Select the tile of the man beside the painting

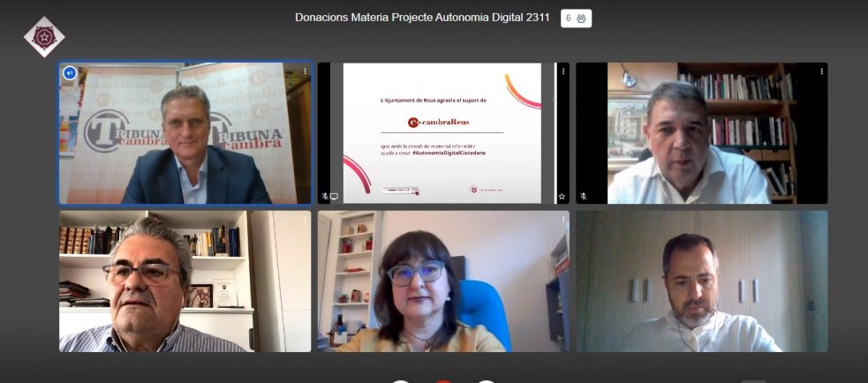click(702, 133)
